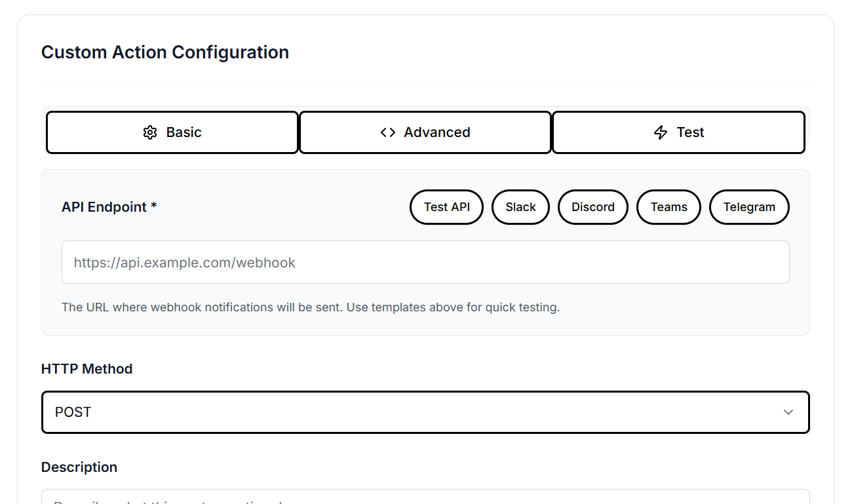The width and height of the screenshot is (852, 504).
Task: Click the lightning bolt icon on Test tab
Action: (659, 132)
